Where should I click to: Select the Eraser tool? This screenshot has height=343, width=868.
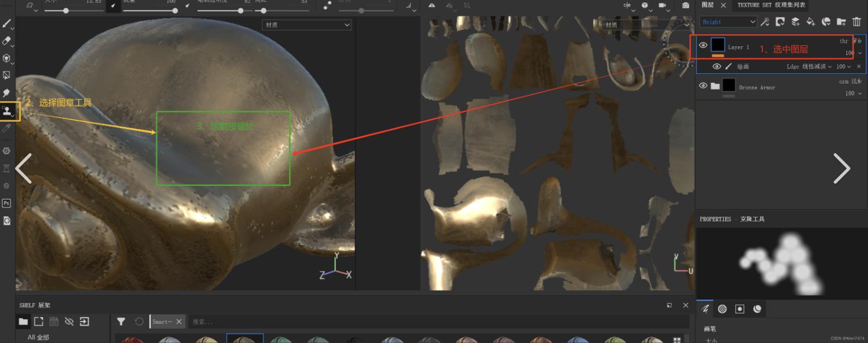(7, 41)
